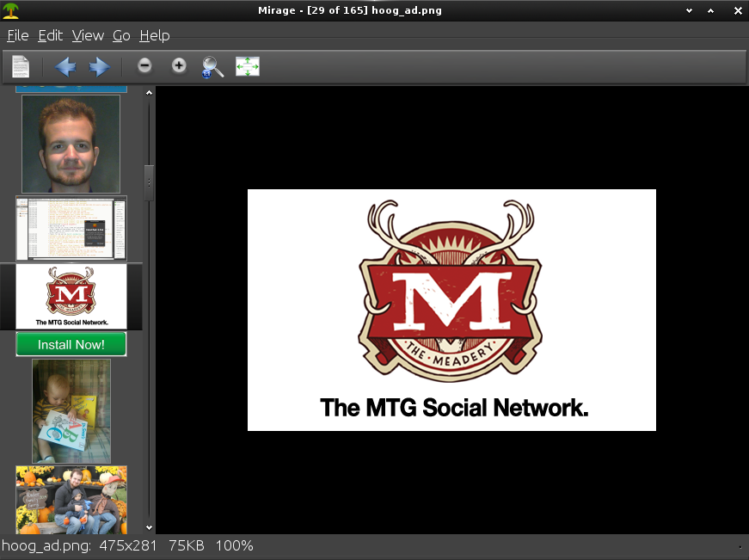
Task: Minimize the Mirage window
Action: click(x=689, y=10)
